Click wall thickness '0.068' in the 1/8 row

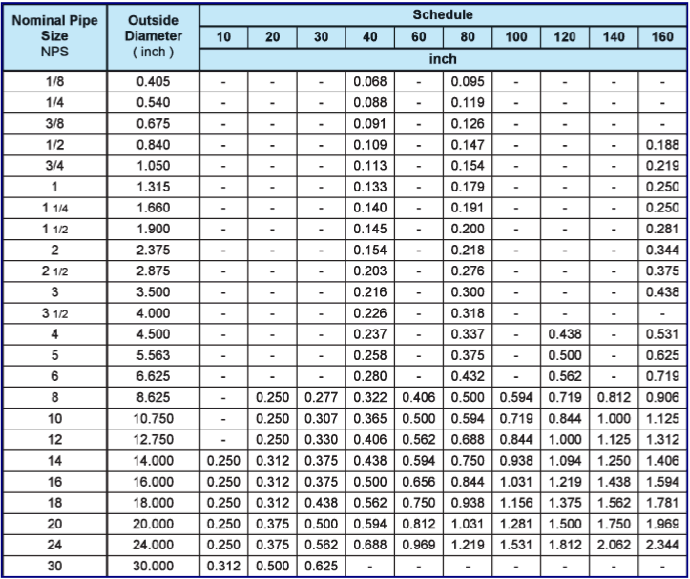click(x=370, y=81)
